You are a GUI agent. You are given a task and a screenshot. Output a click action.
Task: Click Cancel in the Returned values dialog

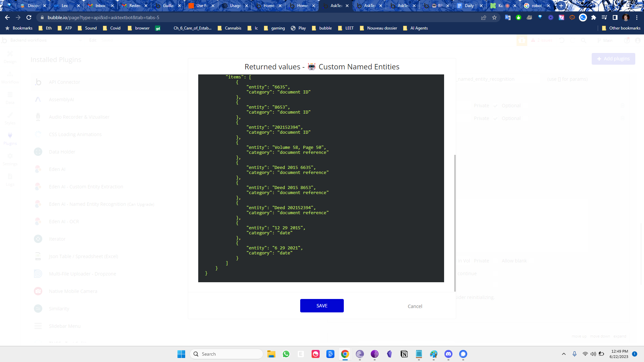pos(415,306)
